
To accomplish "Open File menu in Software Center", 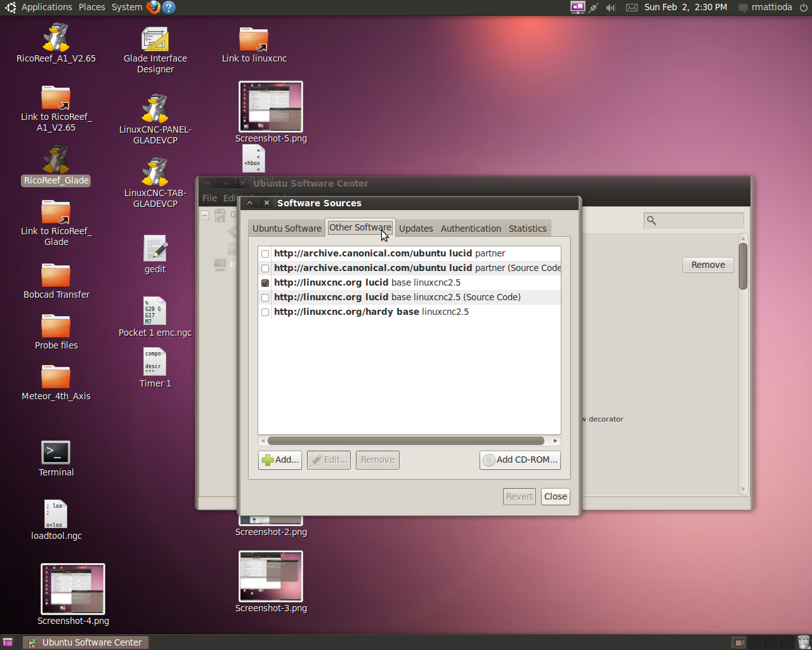I will click(209, 198).
